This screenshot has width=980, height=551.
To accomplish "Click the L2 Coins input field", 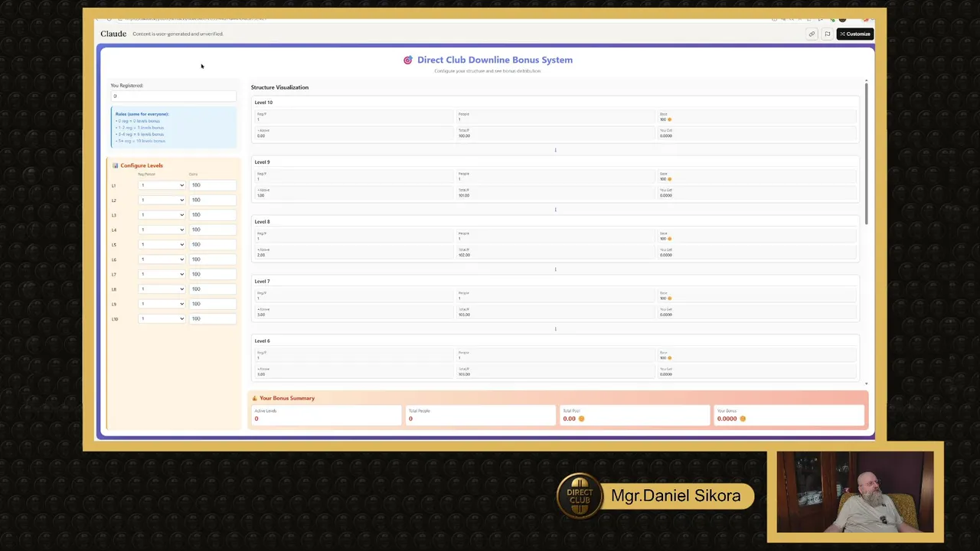I will coord(213,200).
